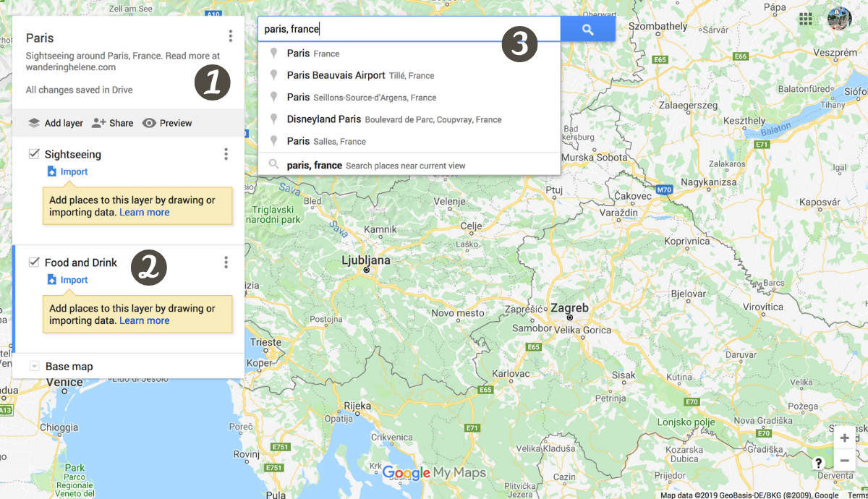
Task: Open the Food and Drink layer options menu
Action: tap(226, 263)
